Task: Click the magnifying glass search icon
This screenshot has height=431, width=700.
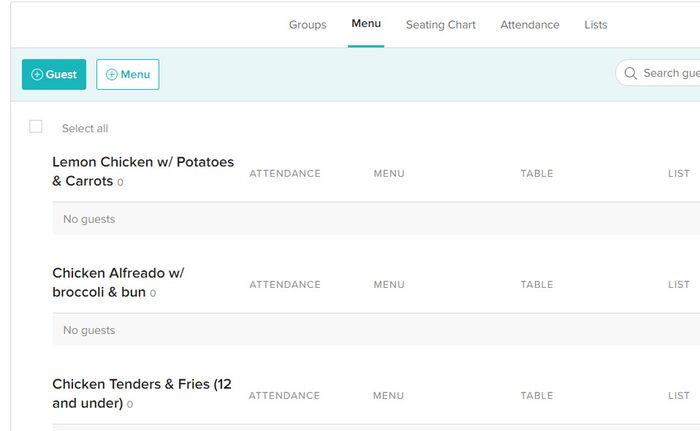Action: click(630, 73)
